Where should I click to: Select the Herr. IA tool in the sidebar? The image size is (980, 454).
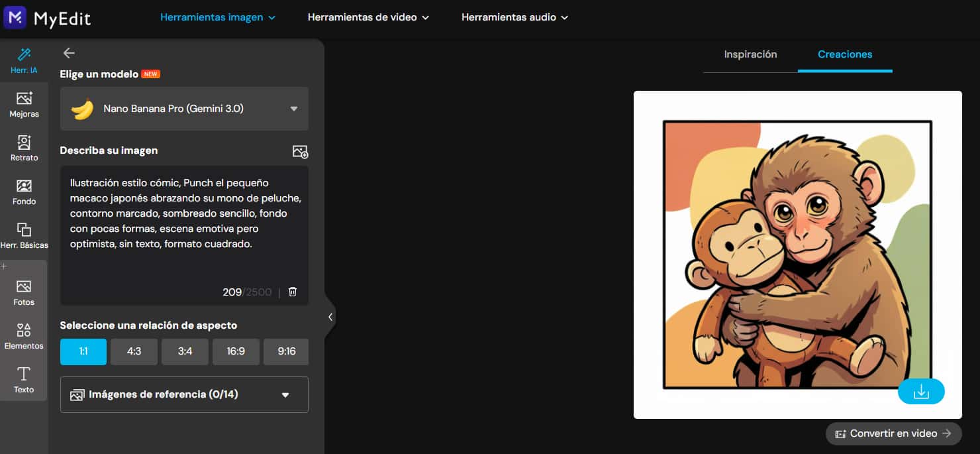(x=24, y=60)
